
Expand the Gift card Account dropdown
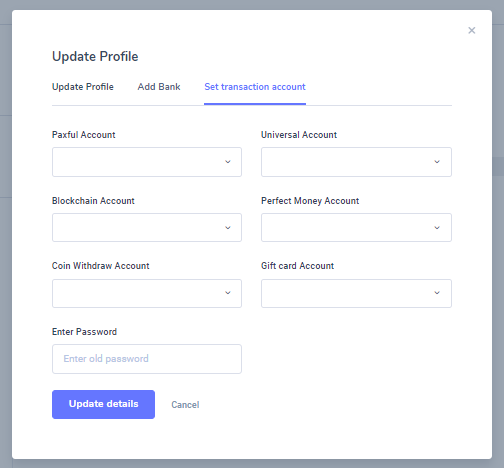[x=356, y=293]
